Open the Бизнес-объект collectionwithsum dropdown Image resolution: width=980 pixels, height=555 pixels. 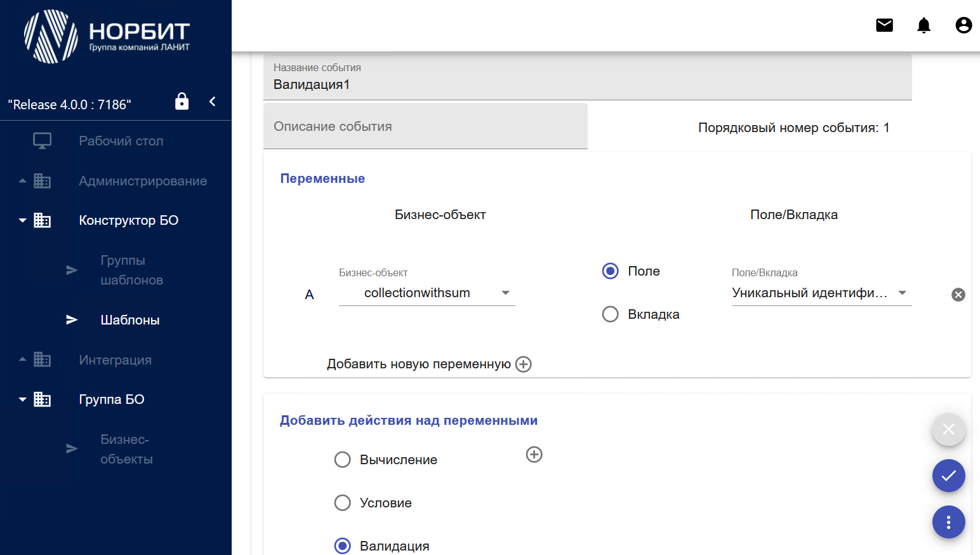[427, 293]
